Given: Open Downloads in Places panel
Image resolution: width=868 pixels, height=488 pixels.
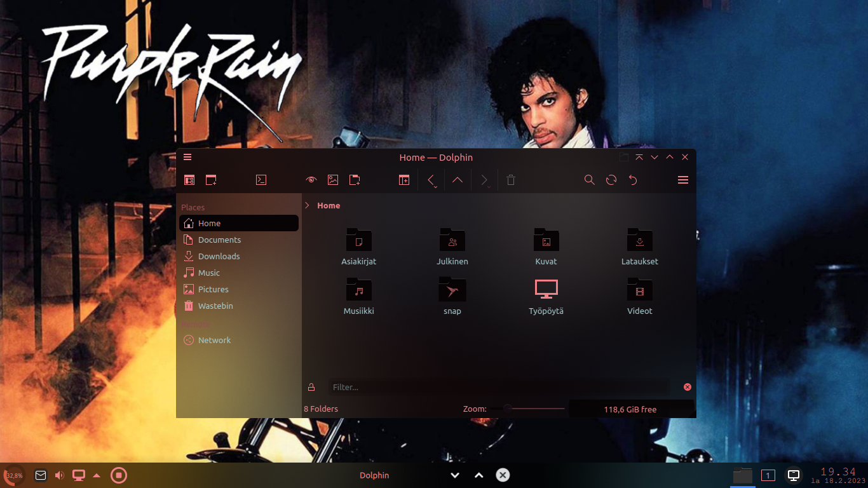Looking at the screenshot, I should (239, 256).
